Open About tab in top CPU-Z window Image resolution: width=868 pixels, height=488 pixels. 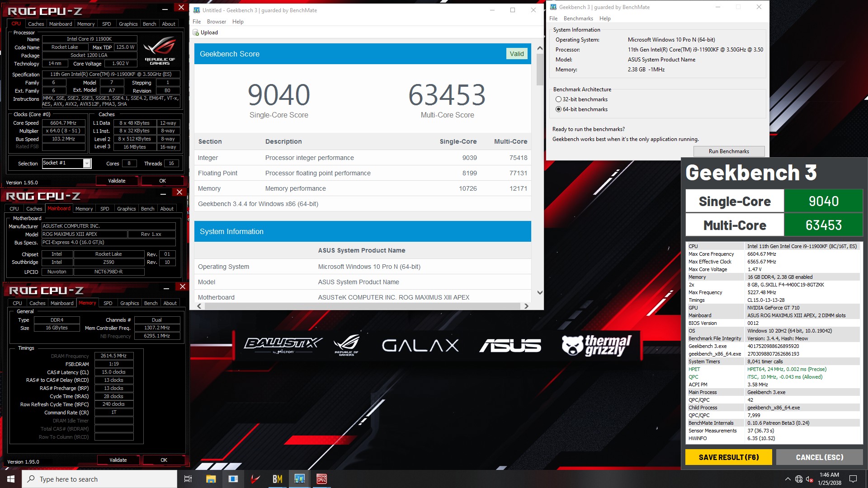pyautogui.click(x=169, y=24)
